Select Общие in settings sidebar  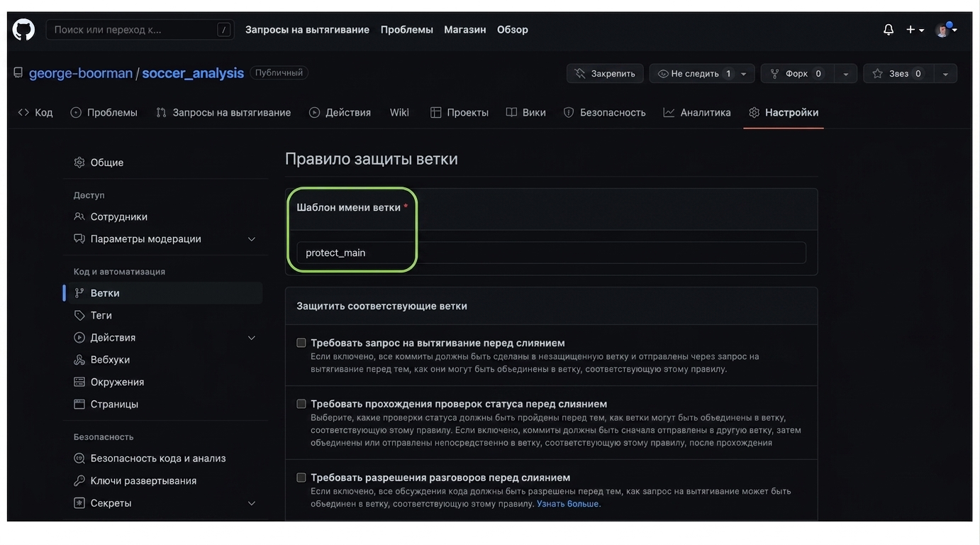(166, 163)
